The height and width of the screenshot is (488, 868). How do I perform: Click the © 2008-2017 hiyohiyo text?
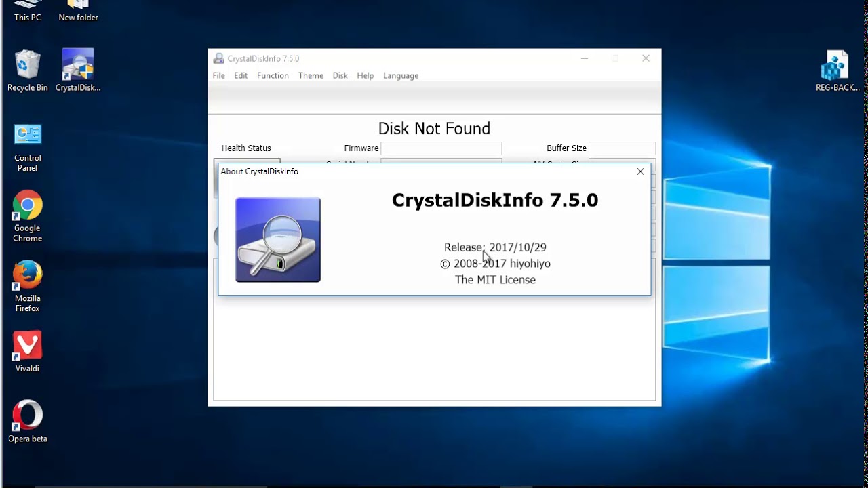point(495,264)
